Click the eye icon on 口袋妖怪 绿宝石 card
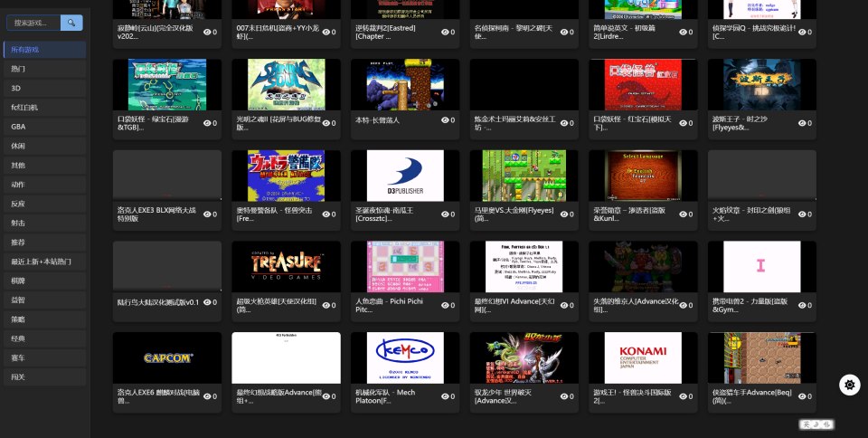868x438 pixels. coord(209,123)
